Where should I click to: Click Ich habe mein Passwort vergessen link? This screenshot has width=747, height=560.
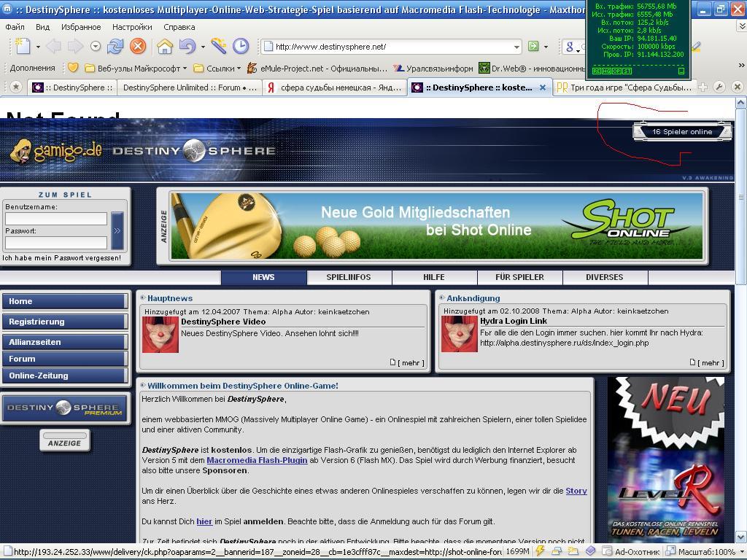[x=61, y=258]
